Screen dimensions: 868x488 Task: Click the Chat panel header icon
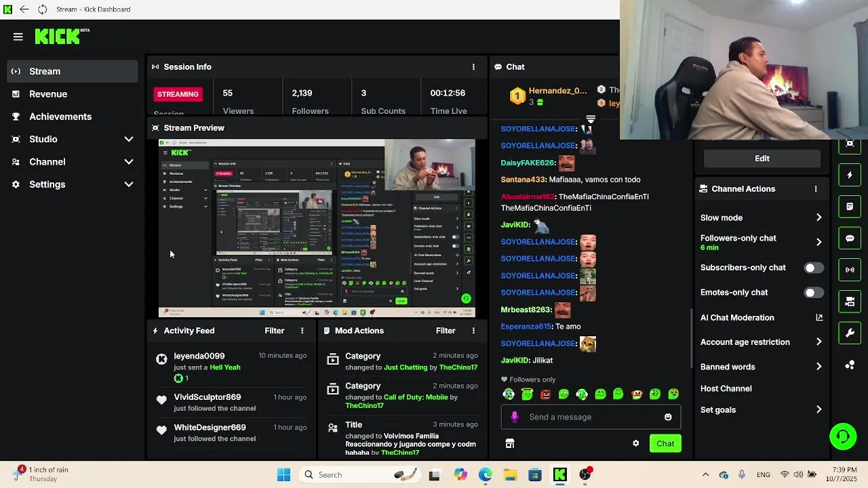click(x=498, y=67)
